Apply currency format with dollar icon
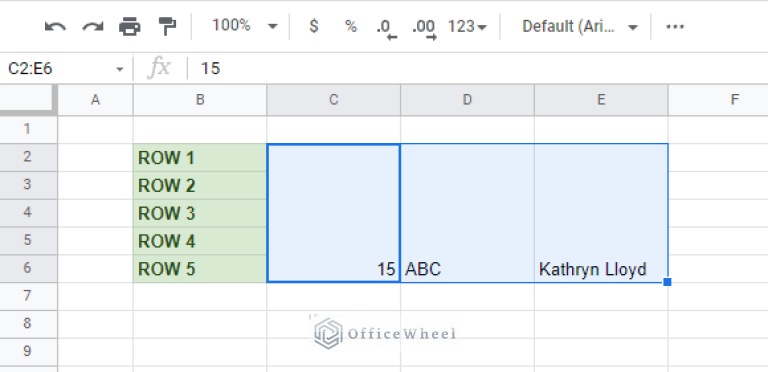The height and width of the screenshot is (372, 768). click(x=313, y=26)
